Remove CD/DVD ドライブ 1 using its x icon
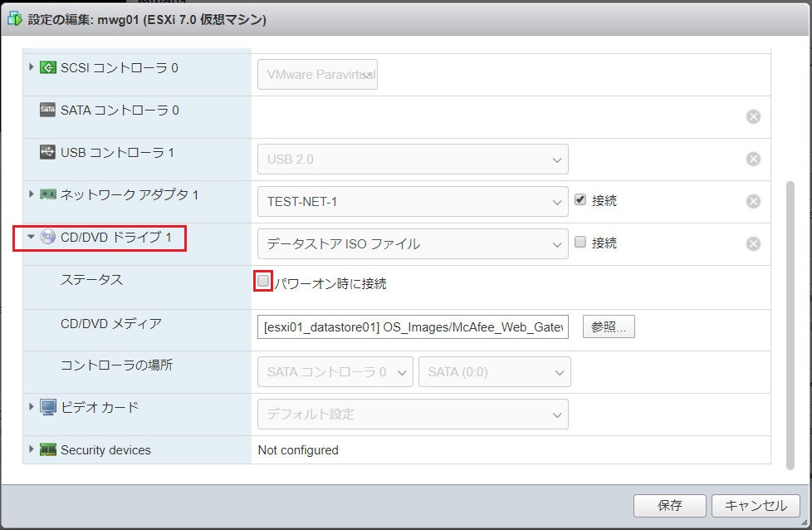 [x=753, y=243]
